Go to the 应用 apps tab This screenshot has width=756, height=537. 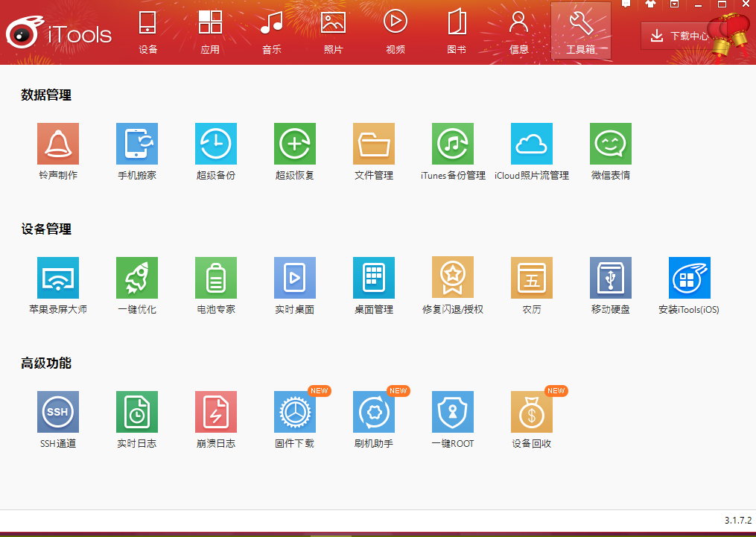[210, 32]
